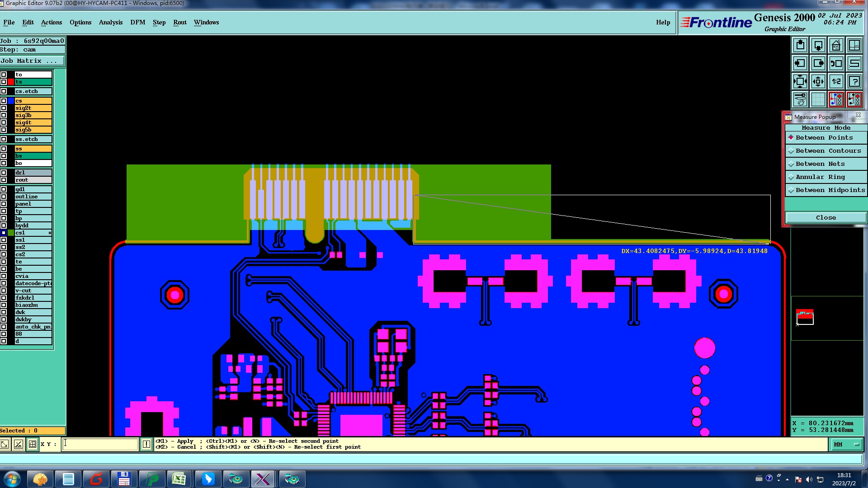
Task: Click the exclamation mark icon beside XY field
Action: coord(146,444)
